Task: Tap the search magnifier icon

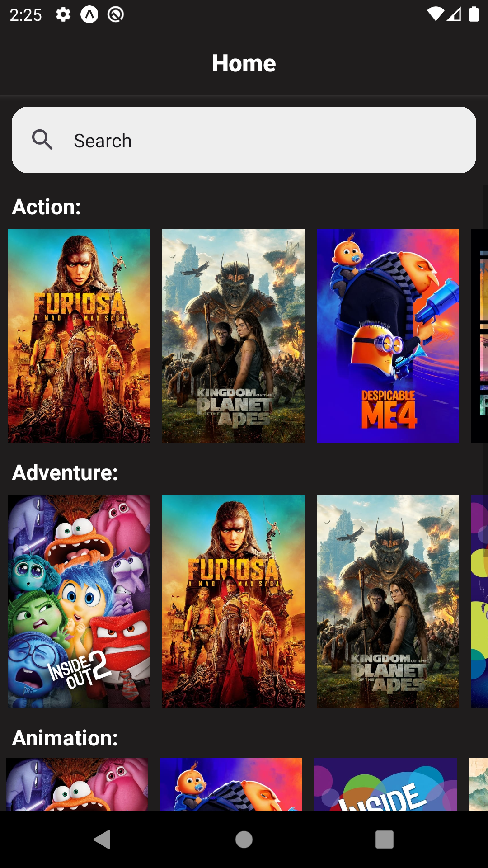Action: point(42,140)
